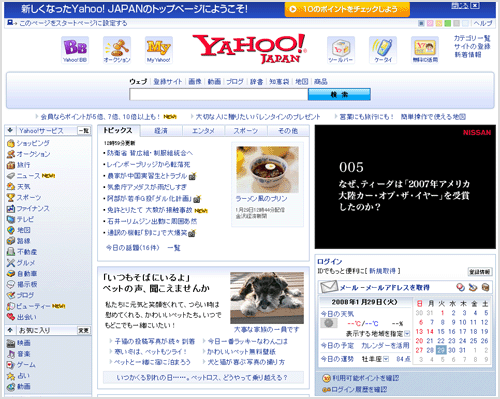Select date 30 after highlighted 29 in calendar
The image size is (500, 399).
tap(452, 350)
